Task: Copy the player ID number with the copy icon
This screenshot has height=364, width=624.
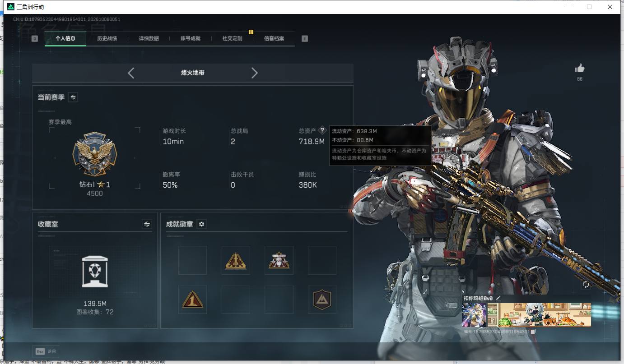Action: point(533,332)
